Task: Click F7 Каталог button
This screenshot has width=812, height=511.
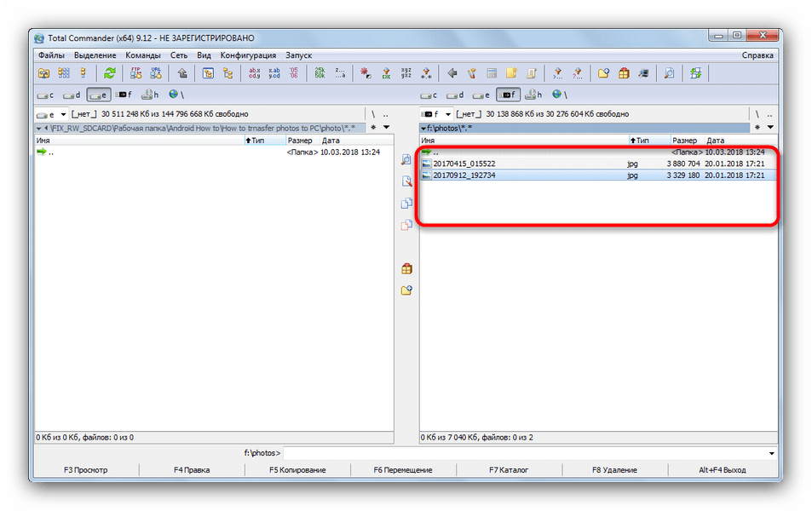Action: pyautogui.click(x=509, y=470)
